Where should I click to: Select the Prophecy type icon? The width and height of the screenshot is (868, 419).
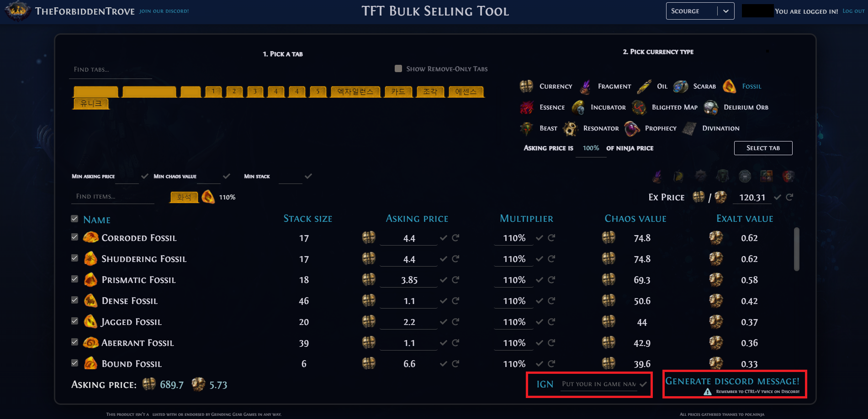(x=632, y=128)
